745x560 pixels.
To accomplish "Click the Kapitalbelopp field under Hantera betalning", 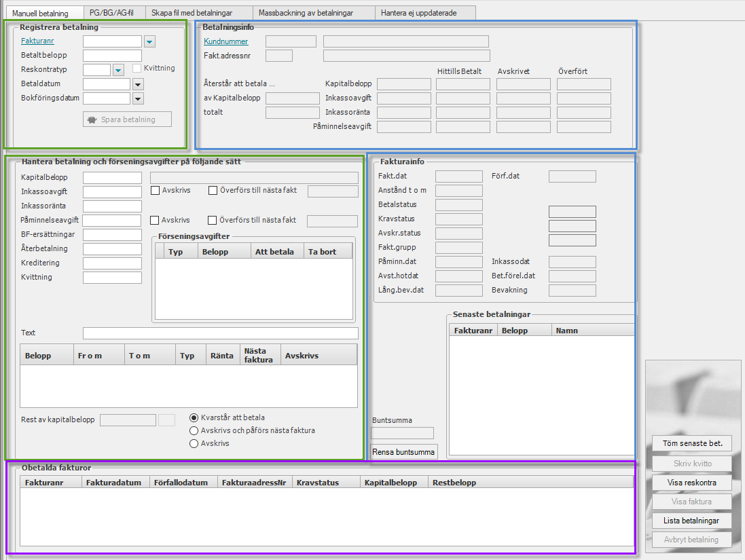I will point(112,178).
